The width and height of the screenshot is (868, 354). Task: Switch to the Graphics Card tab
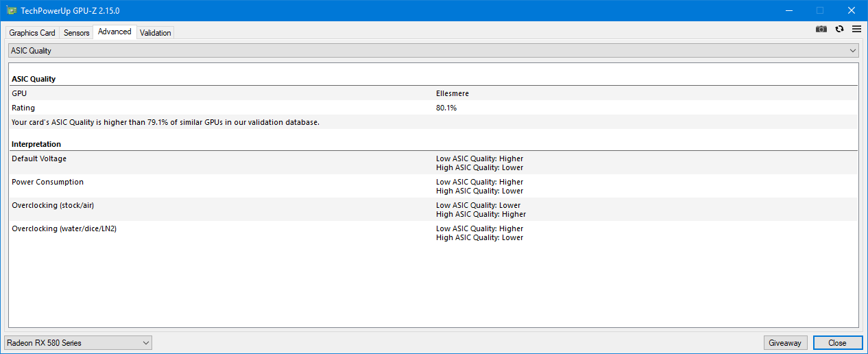click(x=32, y=33)
